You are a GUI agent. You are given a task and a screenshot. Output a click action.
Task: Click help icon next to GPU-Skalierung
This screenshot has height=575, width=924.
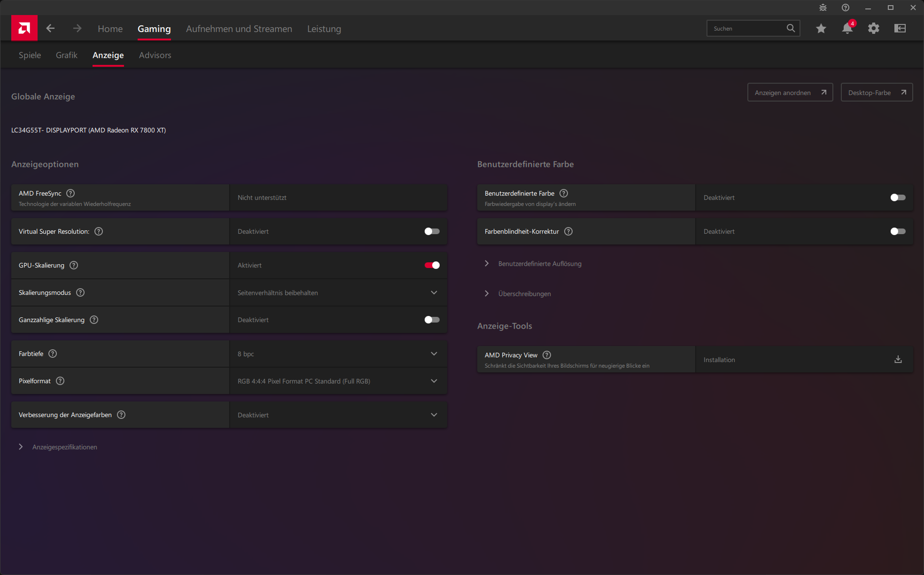point(74,265)
